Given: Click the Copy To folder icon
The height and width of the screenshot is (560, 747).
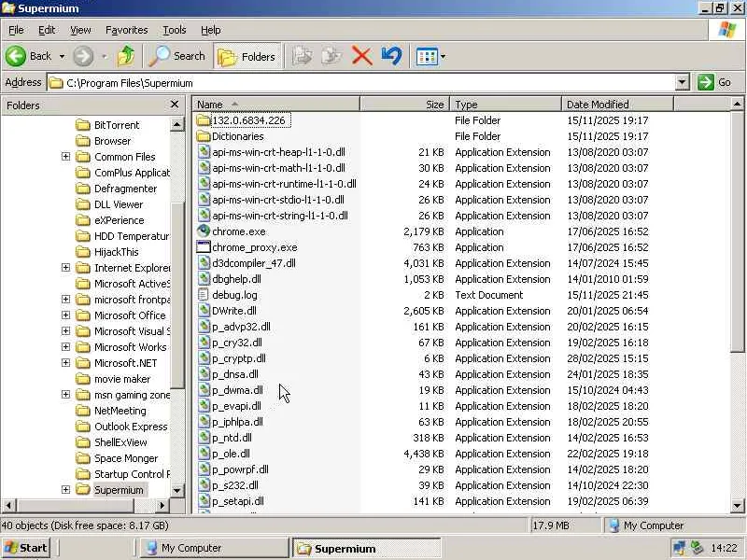Looking at the screenshot, I should pos(331,56).
